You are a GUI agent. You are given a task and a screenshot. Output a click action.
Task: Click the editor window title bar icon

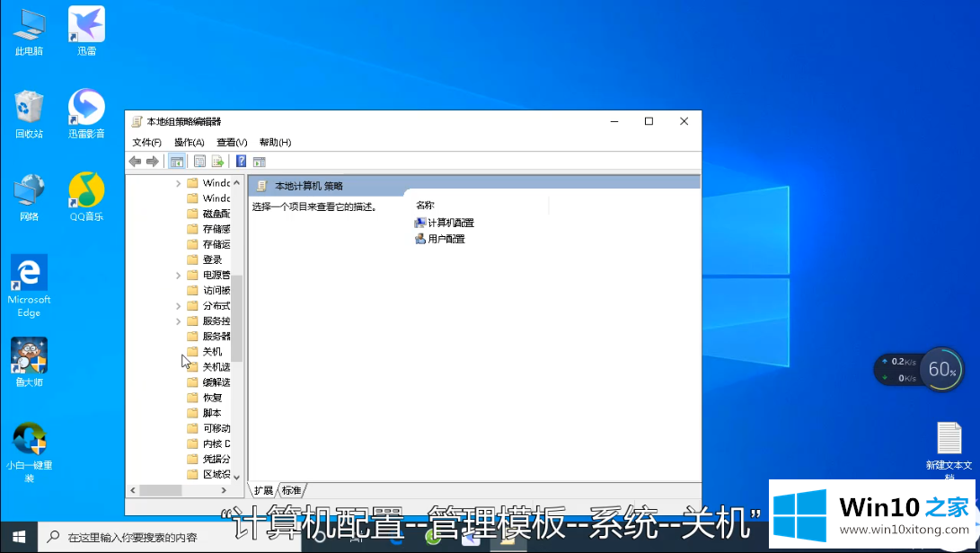click(x=137, y=121)
